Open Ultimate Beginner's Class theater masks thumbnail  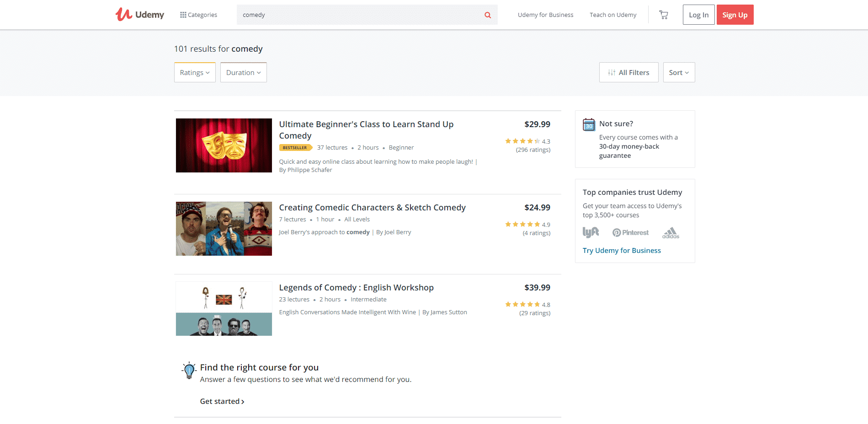click(224, 145)
